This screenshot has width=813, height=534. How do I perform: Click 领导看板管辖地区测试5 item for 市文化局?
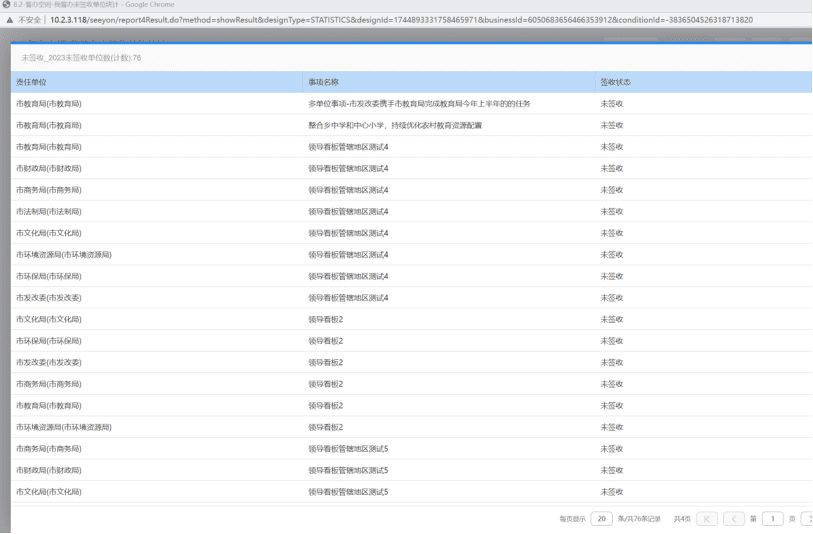click(348, 492)
